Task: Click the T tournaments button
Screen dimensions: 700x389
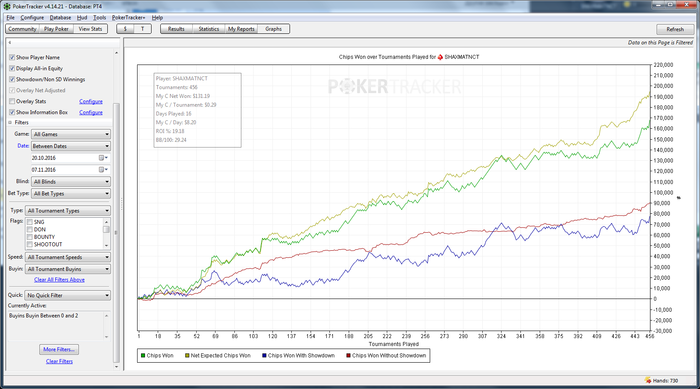Action: [142, 29]
